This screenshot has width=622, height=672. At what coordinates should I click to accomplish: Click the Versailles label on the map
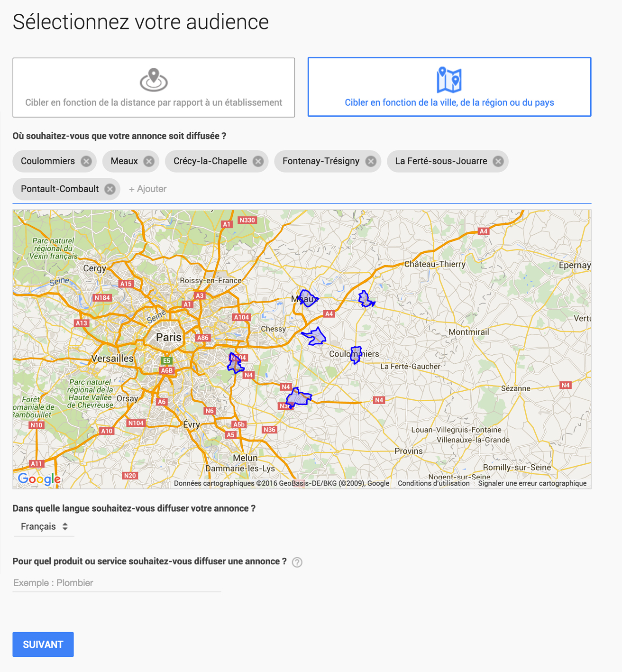pos(112,359)
